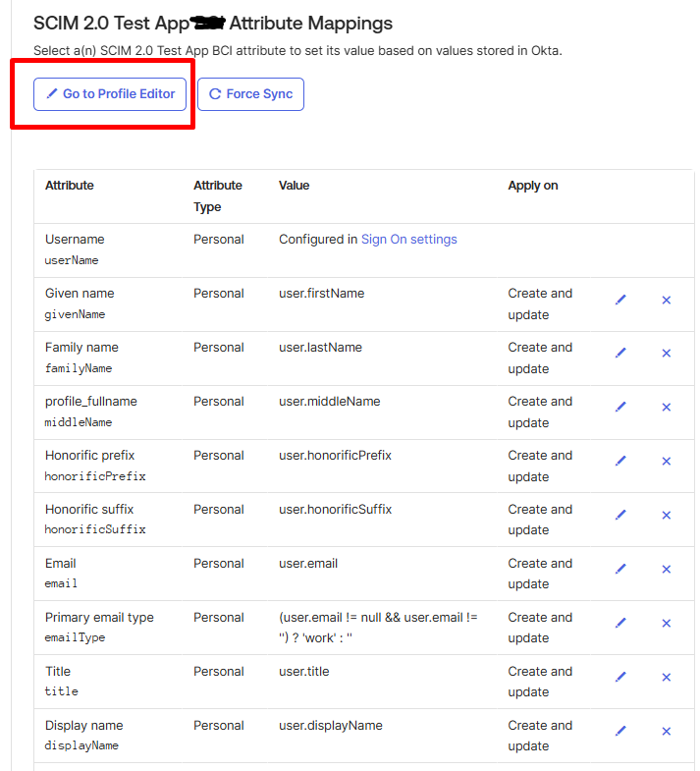Edit the Display name mapping
Viewport: 700px width, 771px height.
(x=620, y=731)
